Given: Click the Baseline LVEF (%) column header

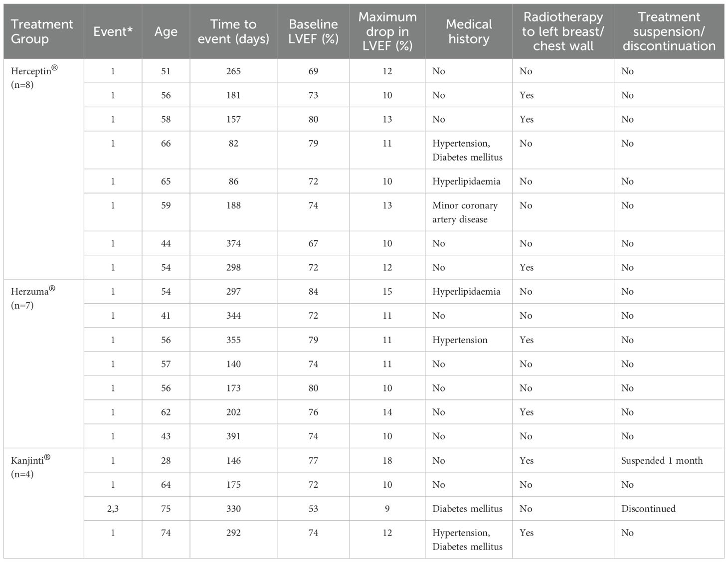Looking at the screenshot, I should [313, 31].
